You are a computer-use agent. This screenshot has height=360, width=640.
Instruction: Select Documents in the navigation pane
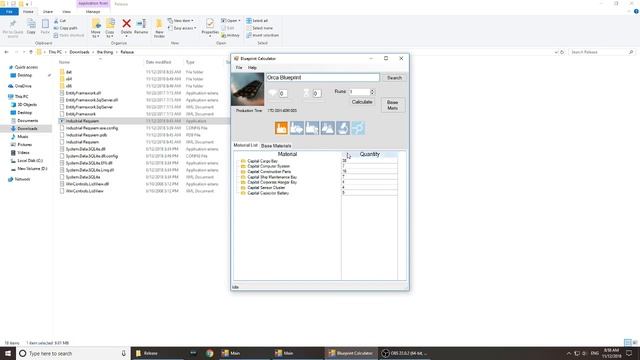pos(27,121)
